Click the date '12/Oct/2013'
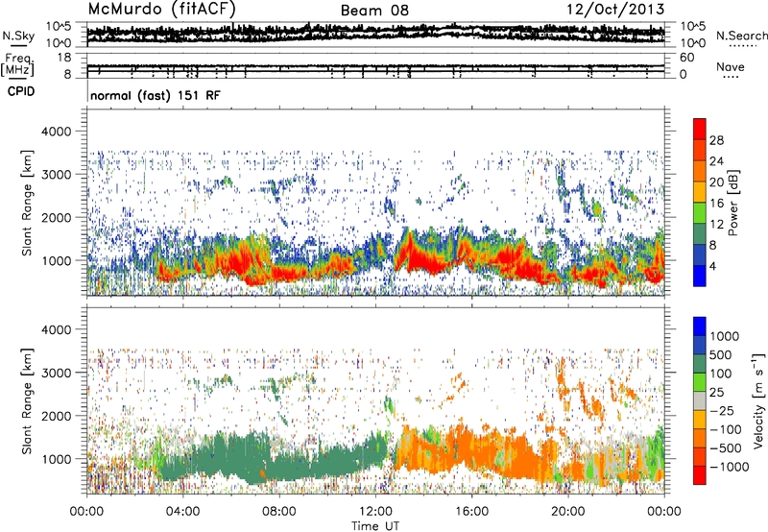768x532 pixels. 615,10
